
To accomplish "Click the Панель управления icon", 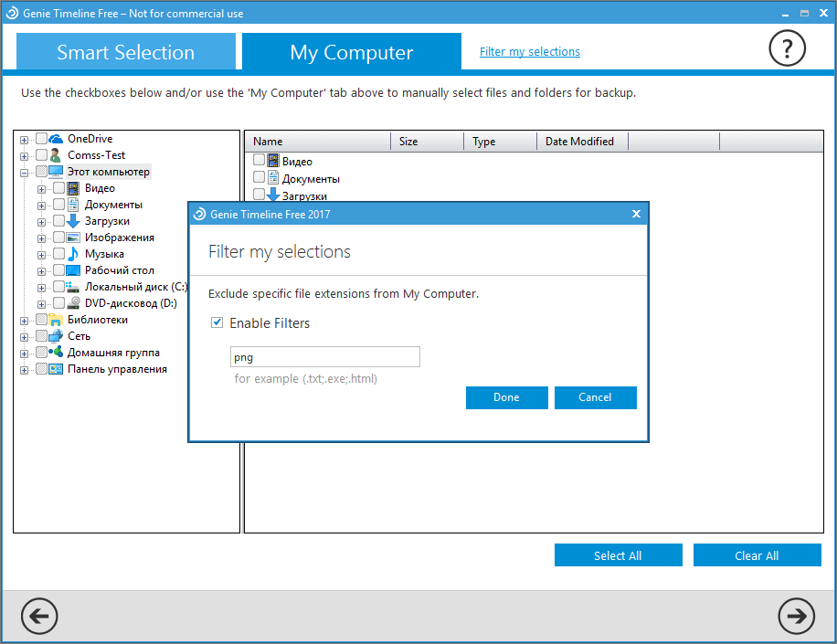I will (x=56, y=369).
